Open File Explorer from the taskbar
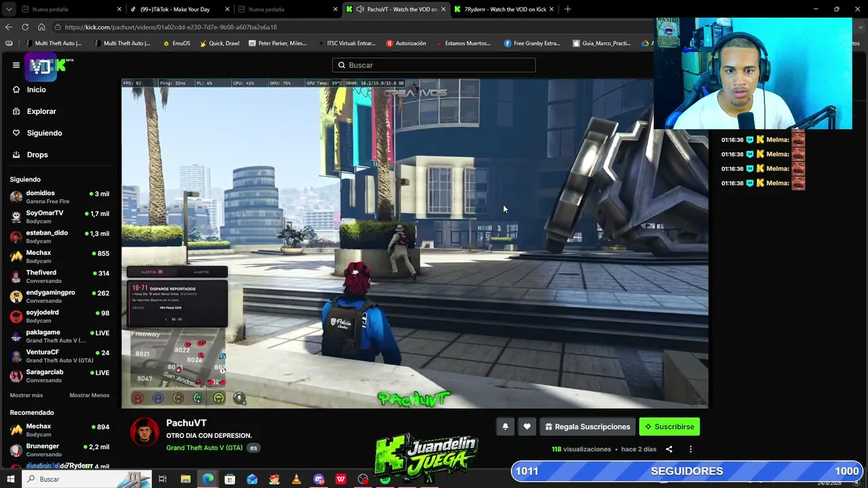Viewport: 868px width, 488px height. pos(185,479)
